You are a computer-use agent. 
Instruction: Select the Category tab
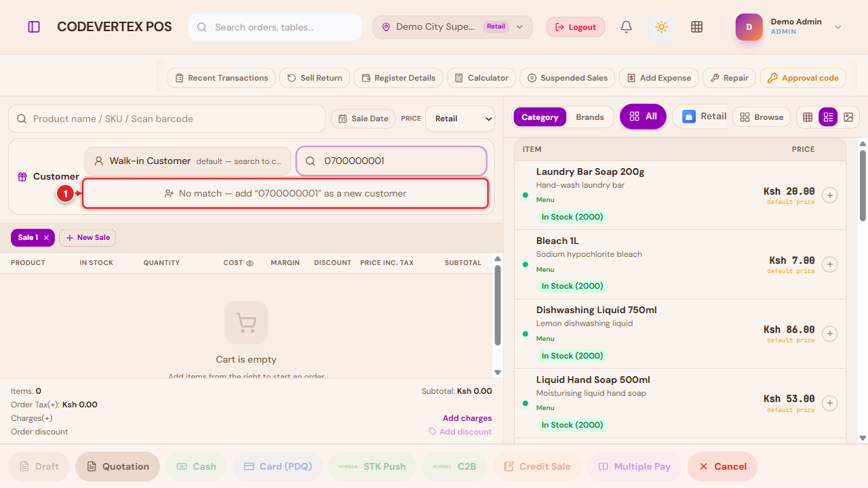click(x=540, y=117)
